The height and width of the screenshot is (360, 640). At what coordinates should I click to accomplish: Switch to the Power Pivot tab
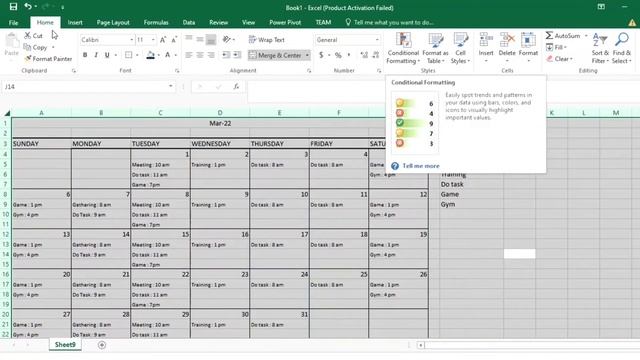click(285, 22)
